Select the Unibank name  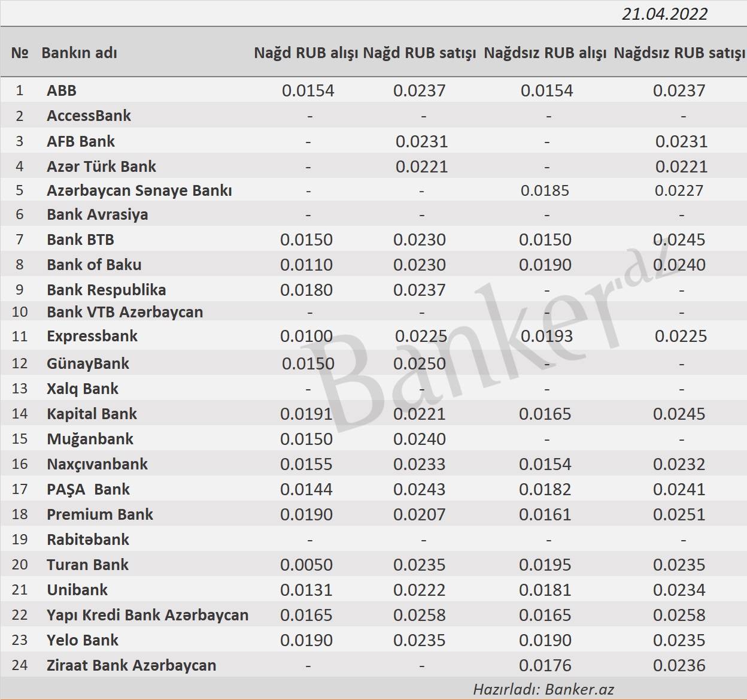(77, 590)
